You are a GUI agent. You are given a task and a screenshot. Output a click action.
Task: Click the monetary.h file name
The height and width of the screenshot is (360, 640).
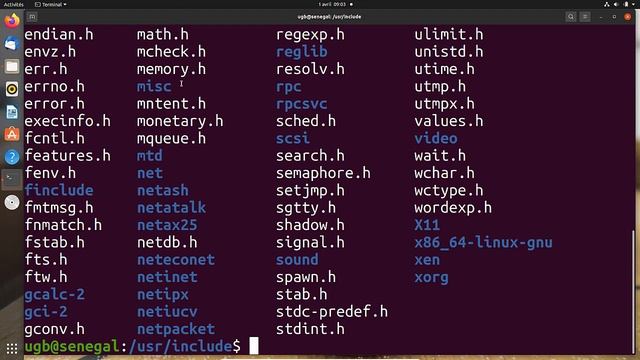point(180,121)
